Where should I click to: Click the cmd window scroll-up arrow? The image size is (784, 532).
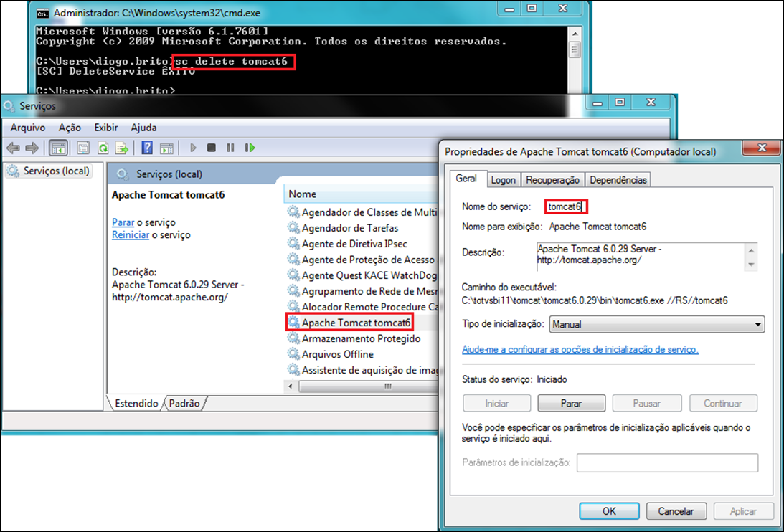pos(575,34)
